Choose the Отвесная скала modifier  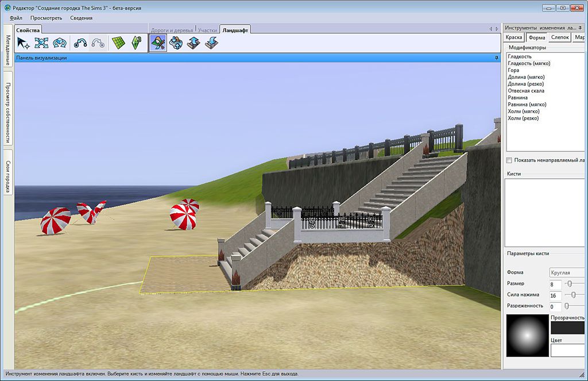tap(526, 91)
